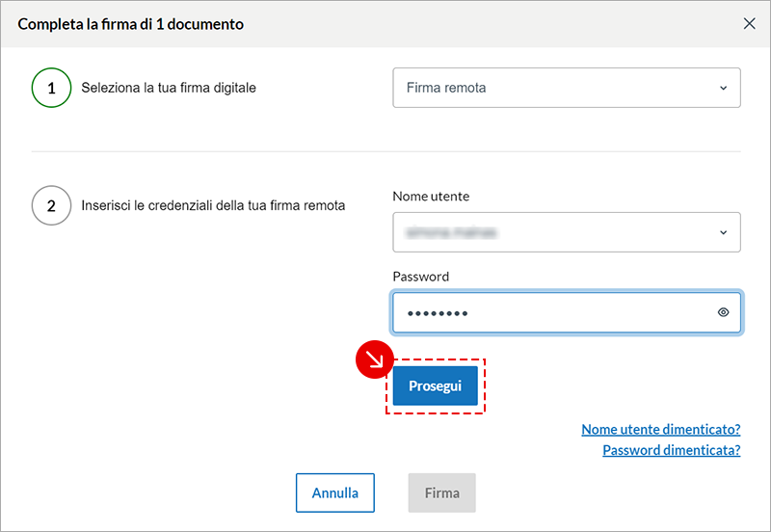This screenshot has height=532, width=771.
Task: Open the "Nome utente dimenticato?" link
Action: coord(661,430)
